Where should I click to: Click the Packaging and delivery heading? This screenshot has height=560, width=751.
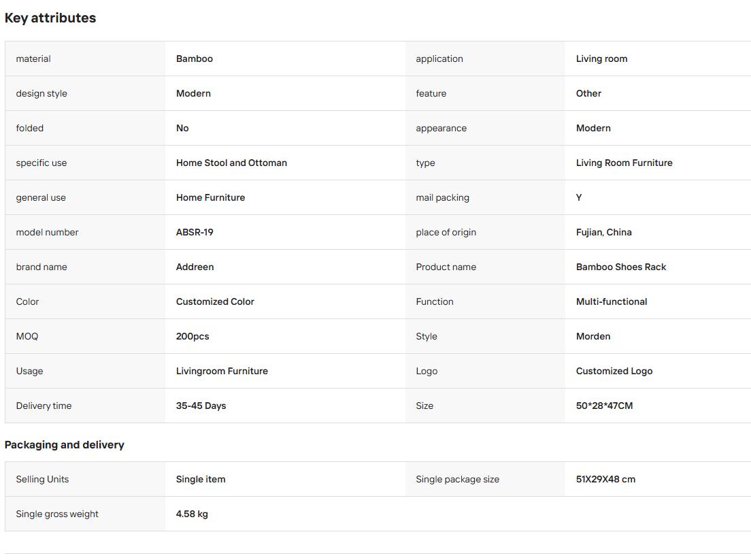click(64, 444)
